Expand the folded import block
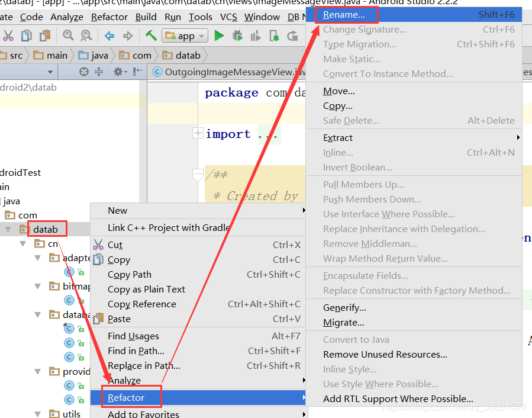Screen dimensions: 532x418 tap(198, 133)
